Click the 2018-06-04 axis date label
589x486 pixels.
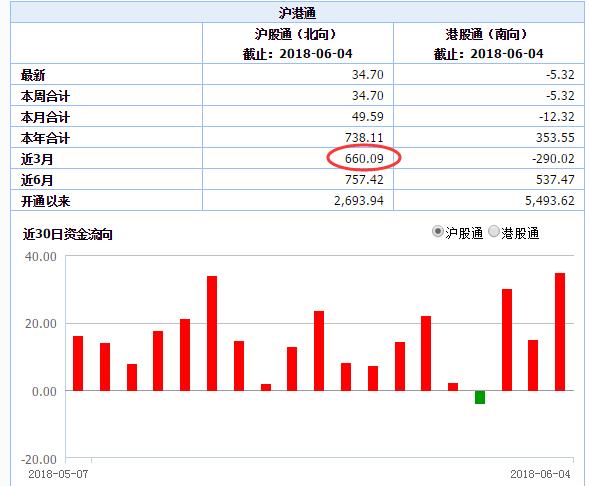point(540,474)
